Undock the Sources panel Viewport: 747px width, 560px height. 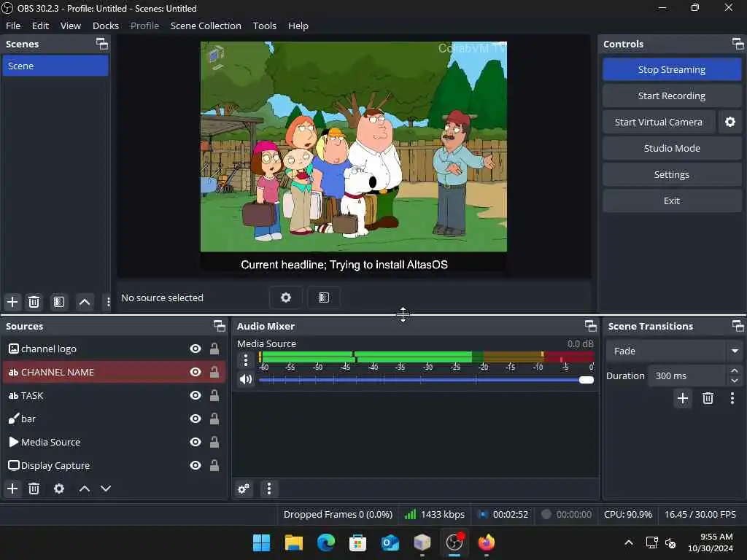[219, 326]
